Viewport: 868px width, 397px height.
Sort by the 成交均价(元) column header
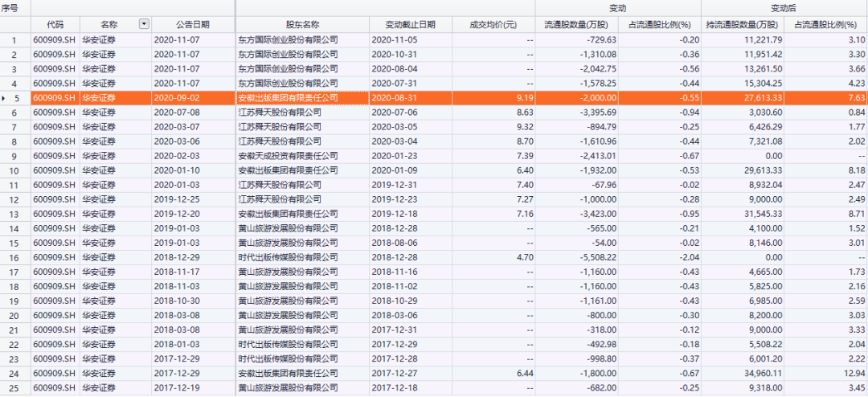(493, 24)
